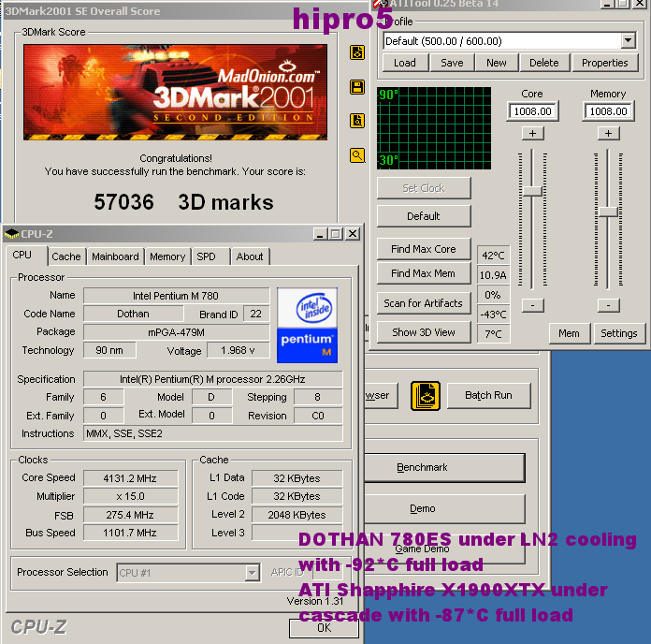
Task: Open the ATITool profile dropdown
Action: point(629,40)
